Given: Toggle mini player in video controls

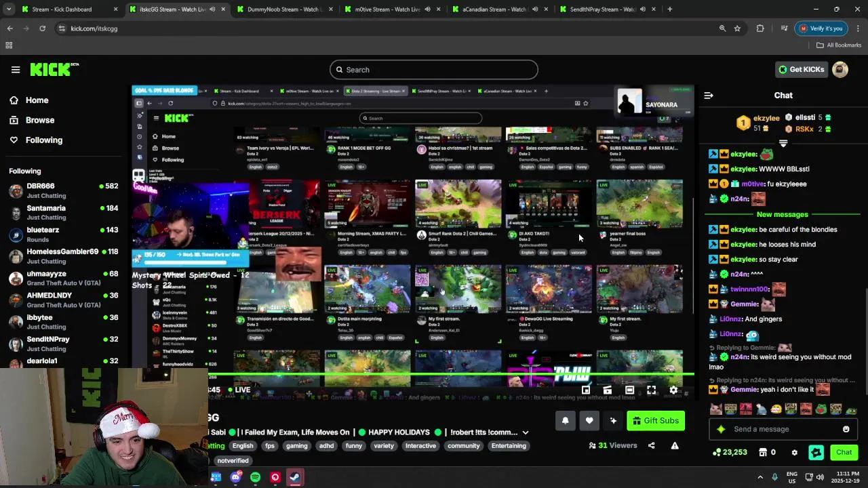Looking at the screenshot, I should click(586, 390).
